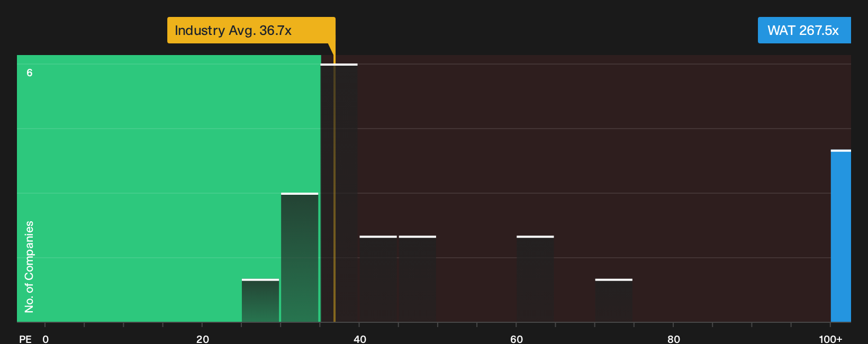Click the x-axis tick label 20
Viewport: 868px width, 344px height.
coord(203,339)
